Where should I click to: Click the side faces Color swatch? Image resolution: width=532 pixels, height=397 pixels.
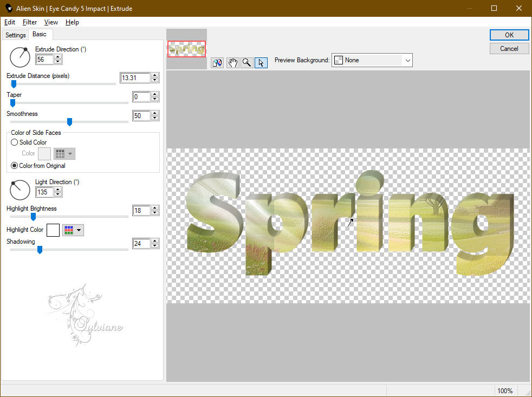coord(44,154)
